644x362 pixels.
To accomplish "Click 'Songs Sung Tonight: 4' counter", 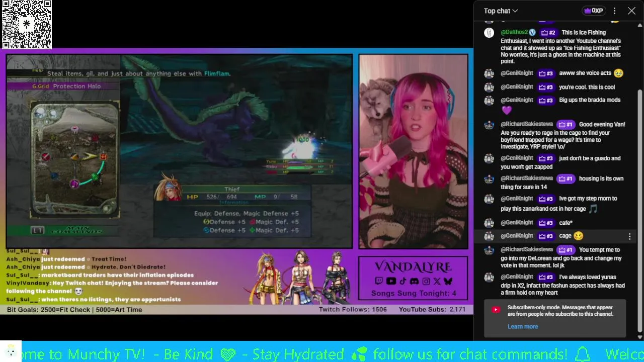I will [414, 293].
